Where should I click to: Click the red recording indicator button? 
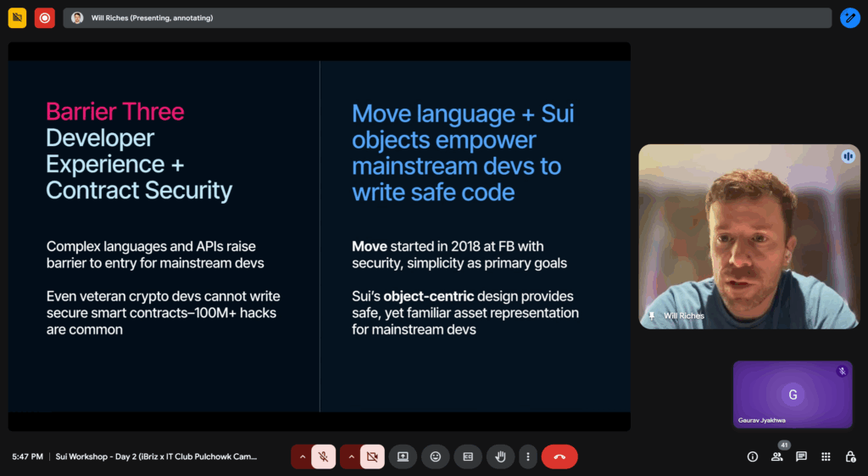(x=44, y=18)
